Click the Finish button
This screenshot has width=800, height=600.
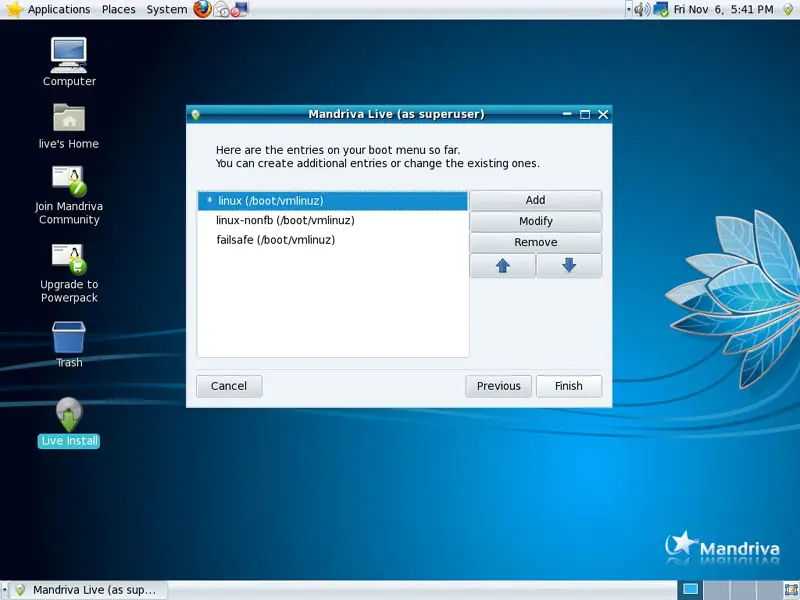pyautogui.click(x=569, y=386)
